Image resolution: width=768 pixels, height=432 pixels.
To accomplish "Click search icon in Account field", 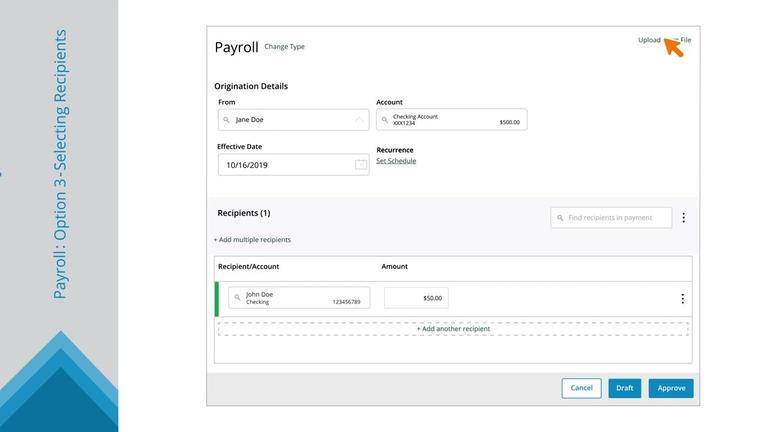I will coord(384,120).
